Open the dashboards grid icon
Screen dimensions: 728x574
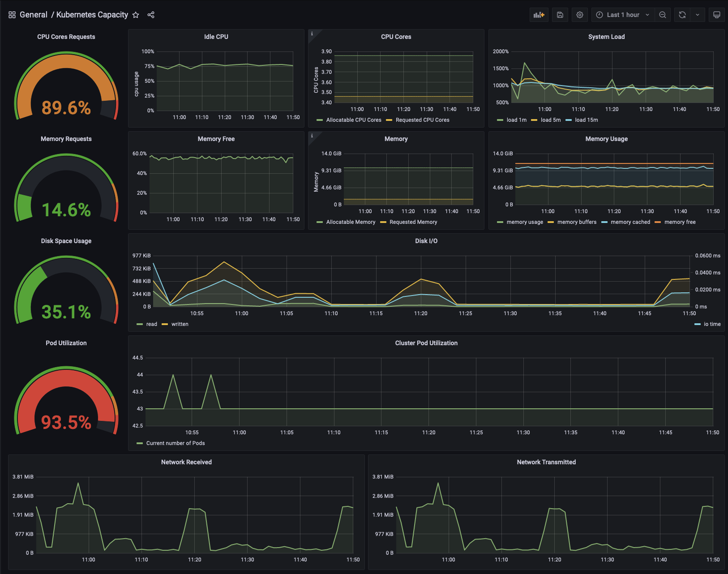[12, 15]
